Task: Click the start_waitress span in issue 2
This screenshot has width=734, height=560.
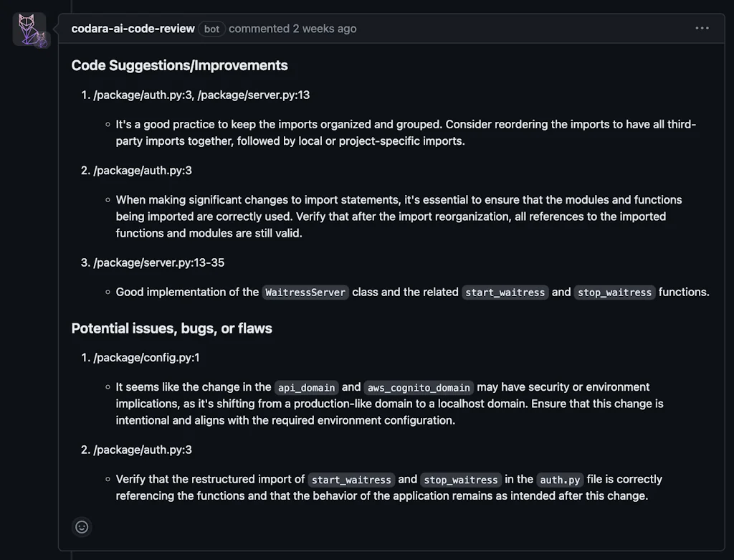Action: [351, 480]
